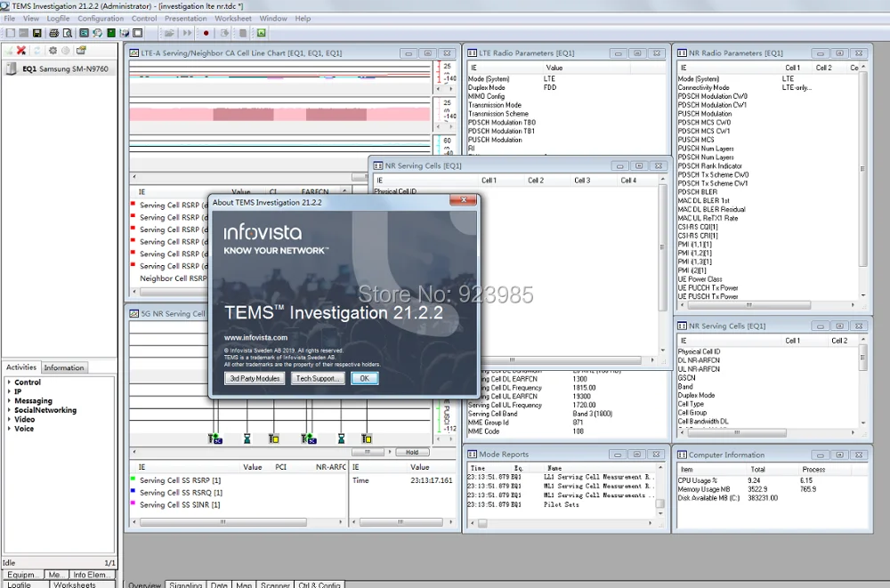Click the Hold button under the 5G NR chart
This screenshot has height=588, width=890.
412,453
